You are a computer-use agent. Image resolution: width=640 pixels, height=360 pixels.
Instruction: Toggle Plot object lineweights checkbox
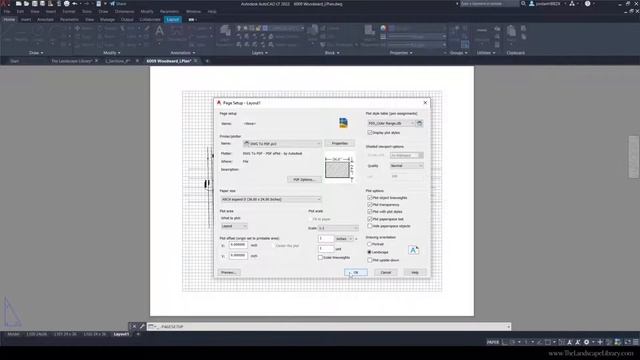370,198
